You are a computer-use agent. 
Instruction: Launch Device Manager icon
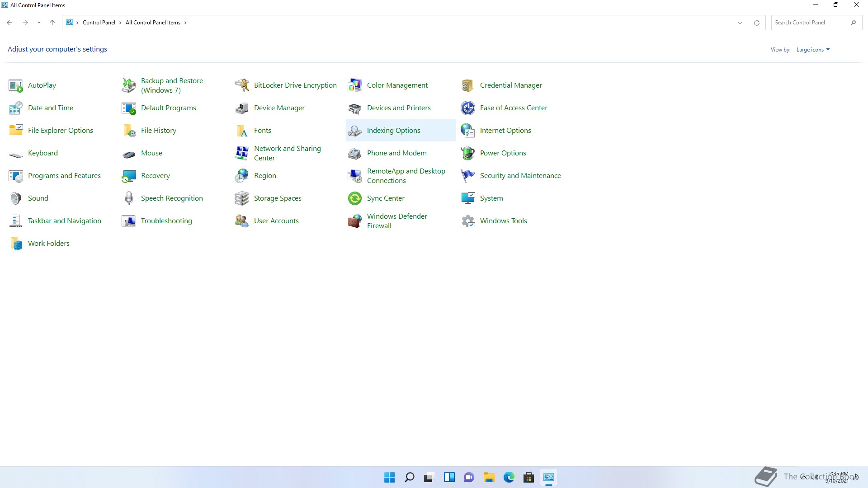pyautogui.click(x=242, y=108)
